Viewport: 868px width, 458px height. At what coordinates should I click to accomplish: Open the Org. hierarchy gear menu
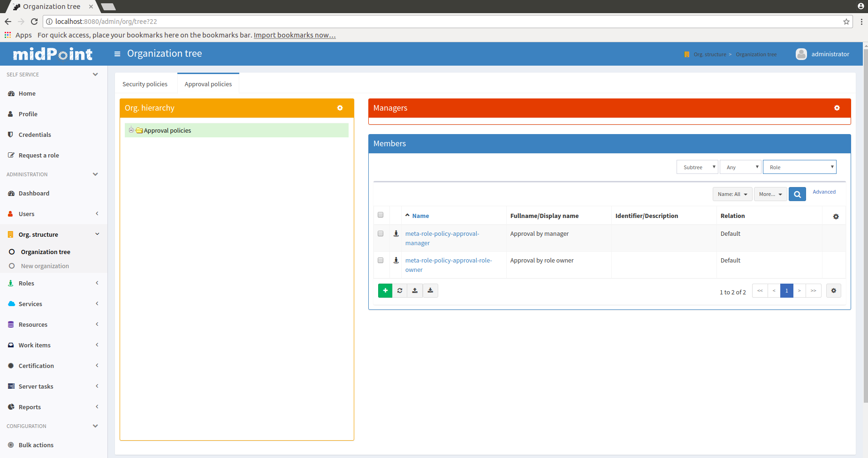point(340,108)
